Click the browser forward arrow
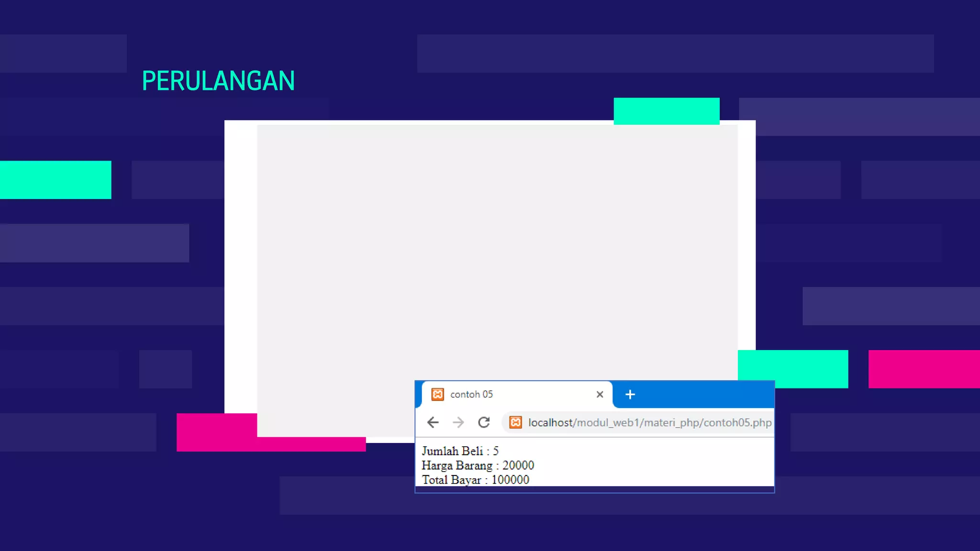The image size is (980, 551). click(458, 422)
